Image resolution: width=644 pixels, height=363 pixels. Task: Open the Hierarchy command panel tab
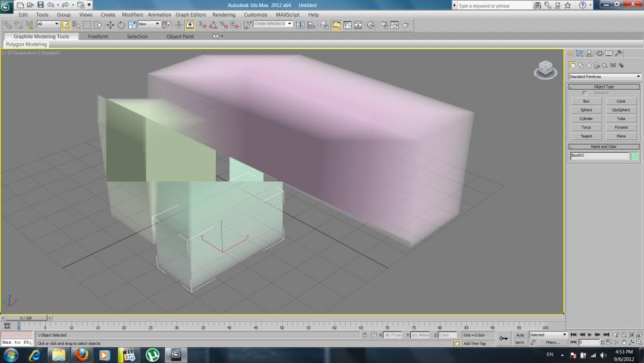(x=589, y=54)
